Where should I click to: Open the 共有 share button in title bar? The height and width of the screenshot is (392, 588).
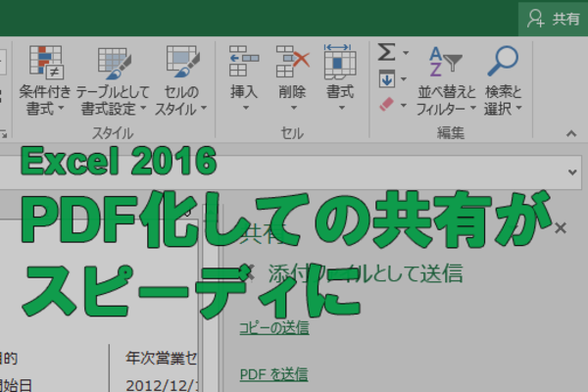pyautogui.click(x=553, y=19)
